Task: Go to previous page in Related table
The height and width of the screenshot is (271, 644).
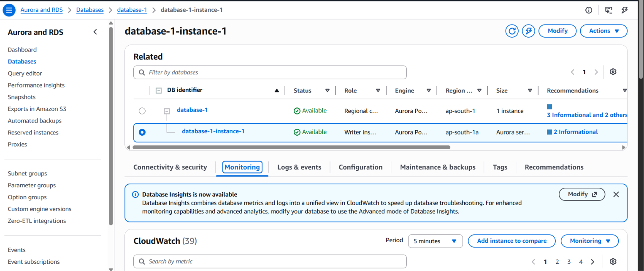Action: 573,72
